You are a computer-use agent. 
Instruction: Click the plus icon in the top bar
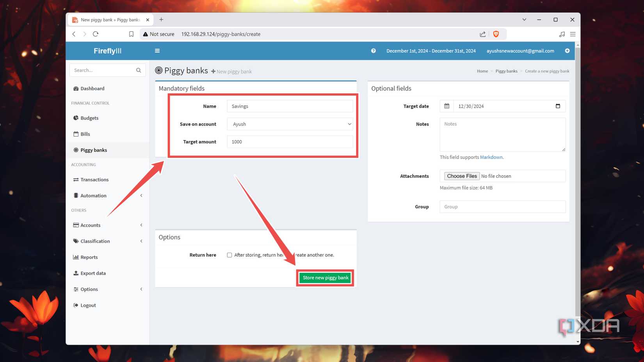(568, 51)
